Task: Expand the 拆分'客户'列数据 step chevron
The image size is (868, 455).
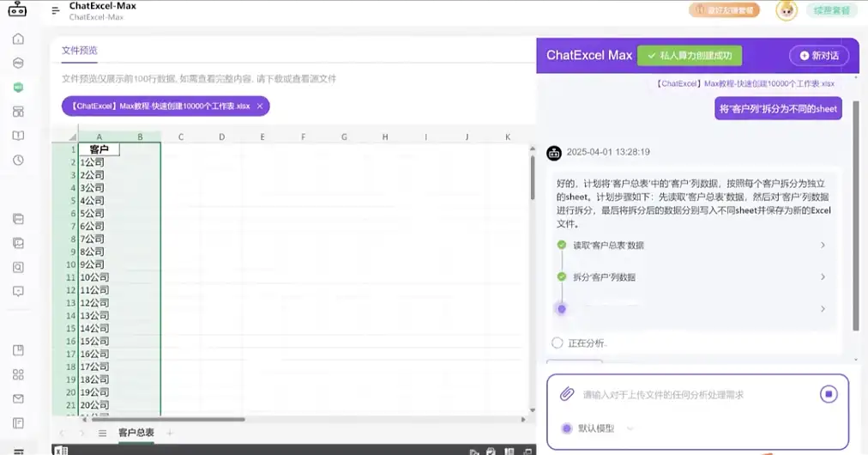Action: tap(823, 276)
